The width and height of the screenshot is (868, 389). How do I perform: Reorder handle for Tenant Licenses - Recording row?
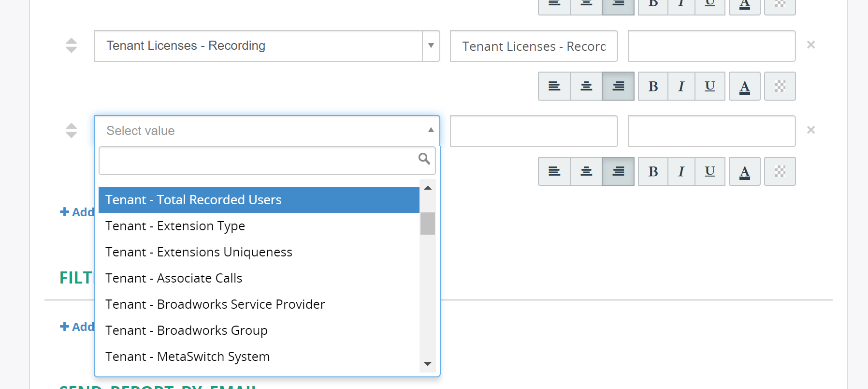point(71,45)
